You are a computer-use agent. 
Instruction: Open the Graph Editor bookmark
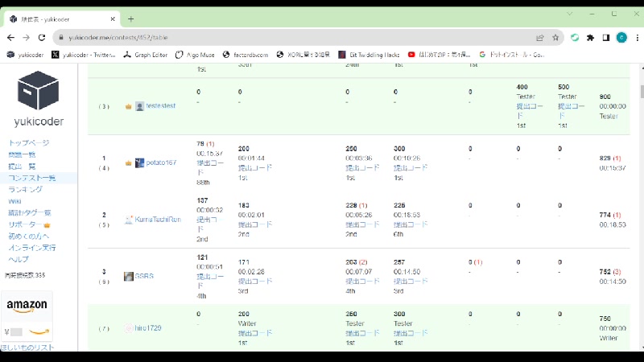(146, 55)
